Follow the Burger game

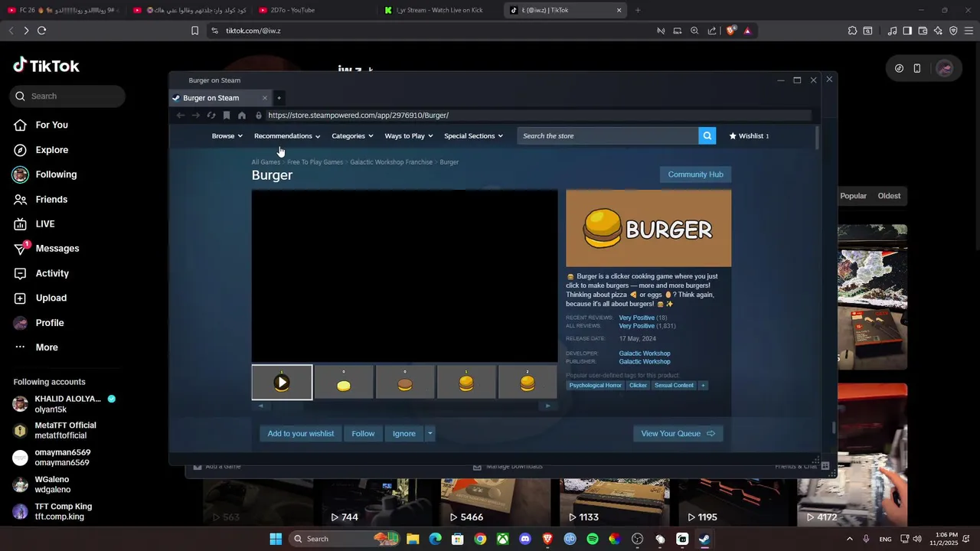click(x=363, y=434)
